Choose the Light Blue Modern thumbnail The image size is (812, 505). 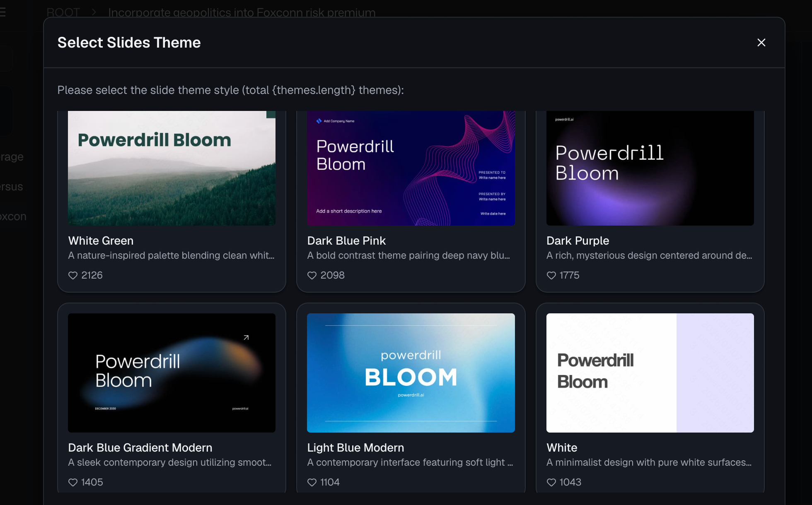click(x=411, y=373)
